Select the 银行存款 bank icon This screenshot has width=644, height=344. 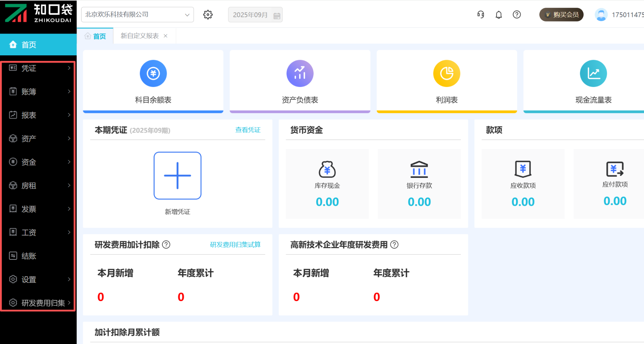click(419, 169)
